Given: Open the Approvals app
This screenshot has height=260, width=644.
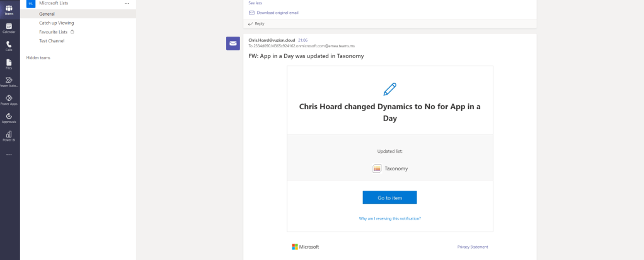Looking at the screenshot, I should click(9, 117).
